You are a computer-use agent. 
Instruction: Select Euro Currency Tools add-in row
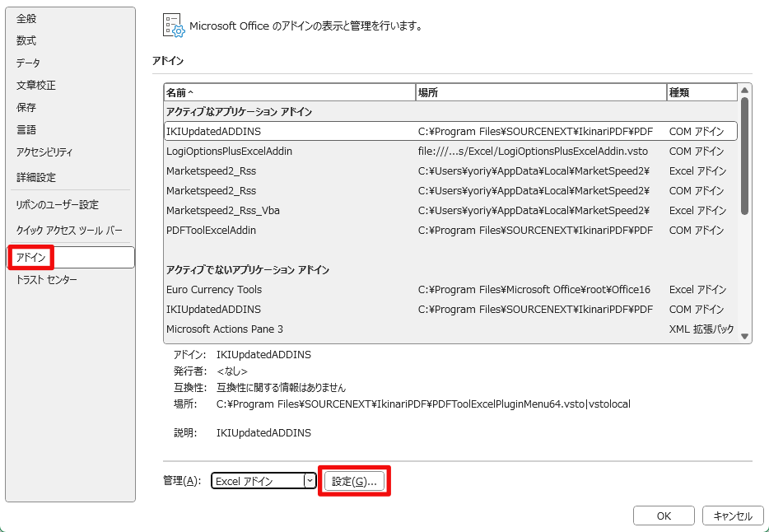pyautogui.click(x=214, y=290)
